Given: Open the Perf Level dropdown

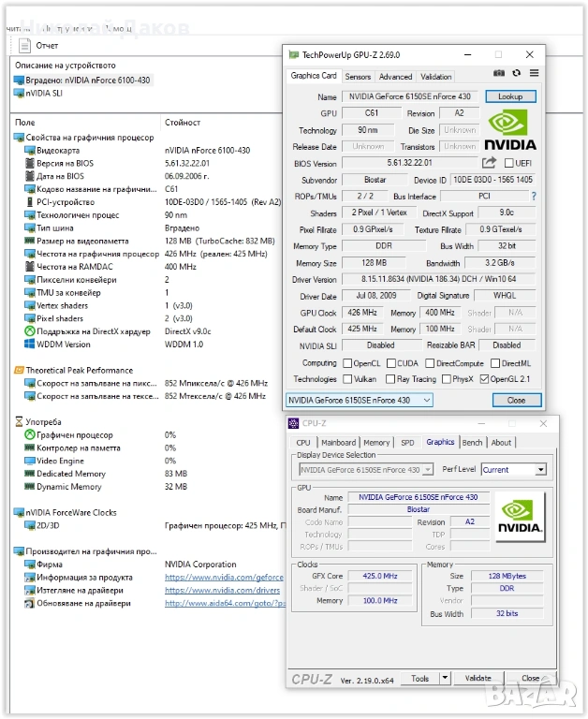Looking at the screenshot, I should point(540,469).
